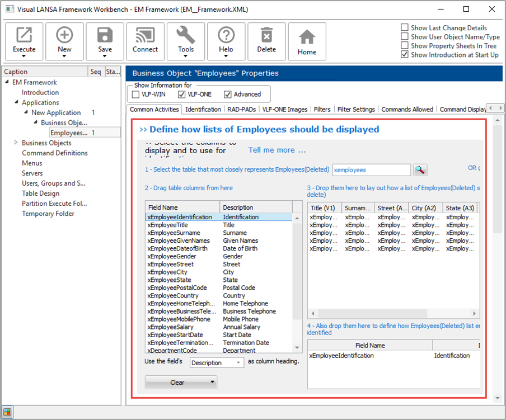
Task: Click the Connect toolbar icon
Action: (145, 36)
